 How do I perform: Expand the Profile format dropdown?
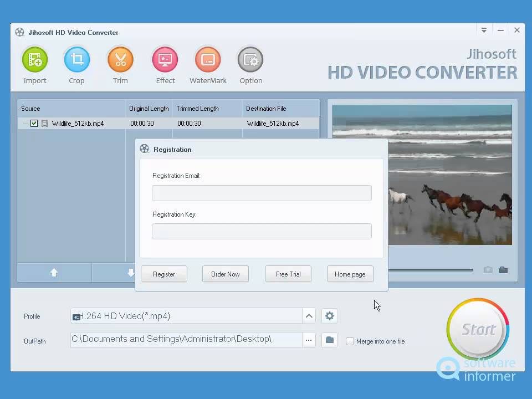pos(309,316)
